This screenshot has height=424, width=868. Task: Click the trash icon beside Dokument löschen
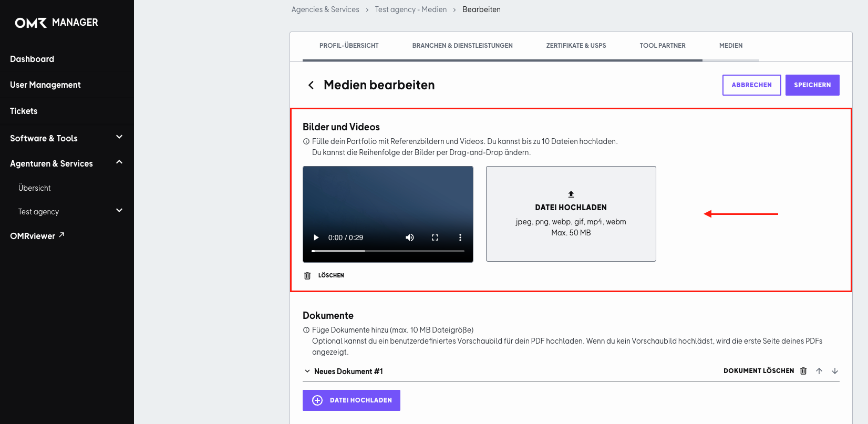803,371
